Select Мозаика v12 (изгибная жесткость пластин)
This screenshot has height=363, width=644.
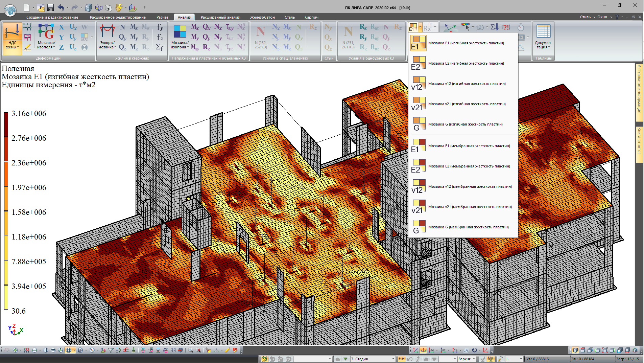click(467, 84)
